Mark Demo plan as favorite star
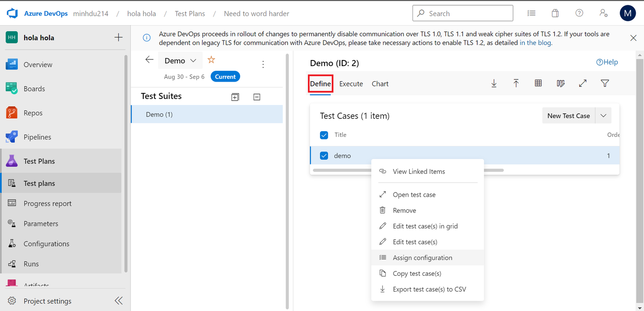644x311 pixels. point(211,60)
